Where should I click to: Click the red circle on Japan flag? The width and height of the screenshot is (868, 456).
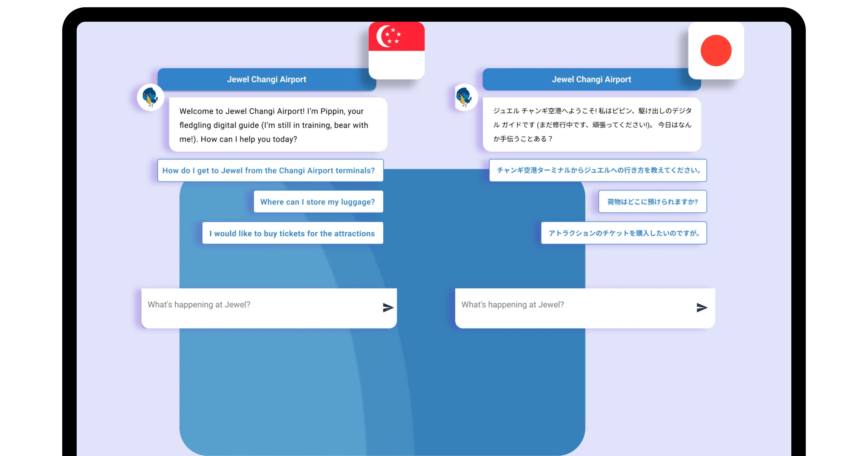(716, 50)
